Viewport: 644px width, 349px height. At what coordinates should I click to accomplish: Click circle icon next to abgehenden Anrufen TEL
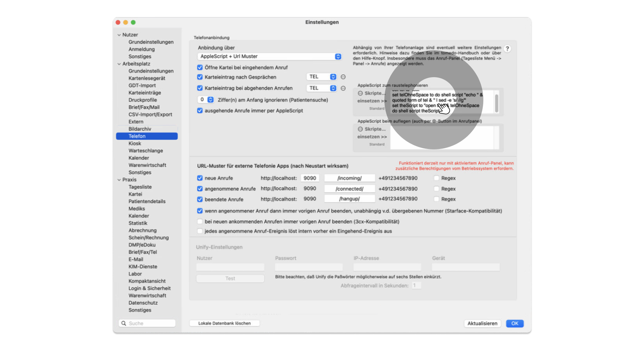coord(343,88)
